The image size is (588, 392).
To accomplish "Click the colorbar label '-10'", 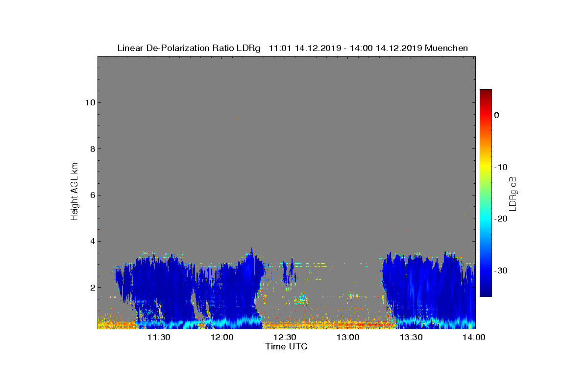I will coord(500,167).
